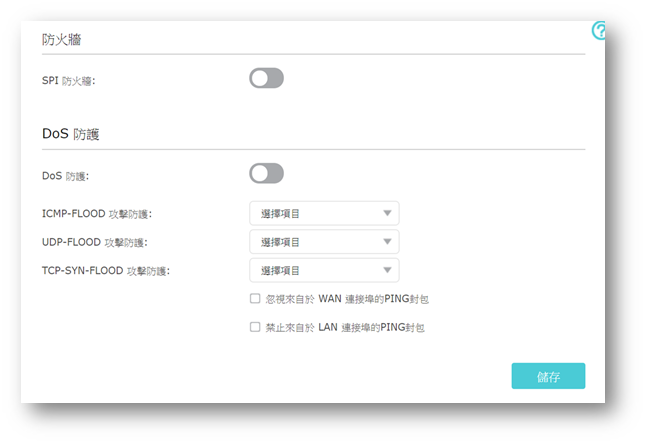Click the 儲存 save button
647x445 pixels.
[x=548, y=377]
